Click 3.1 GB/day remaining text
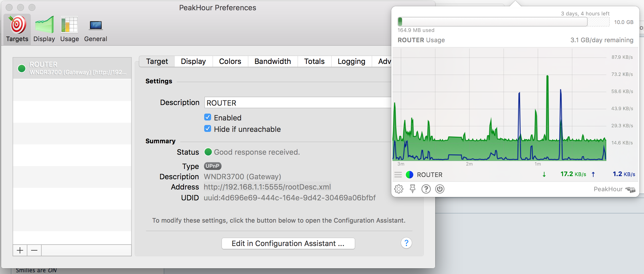This screenshot has height=274, width=644. pyautogui.click(x=602, y=40)
